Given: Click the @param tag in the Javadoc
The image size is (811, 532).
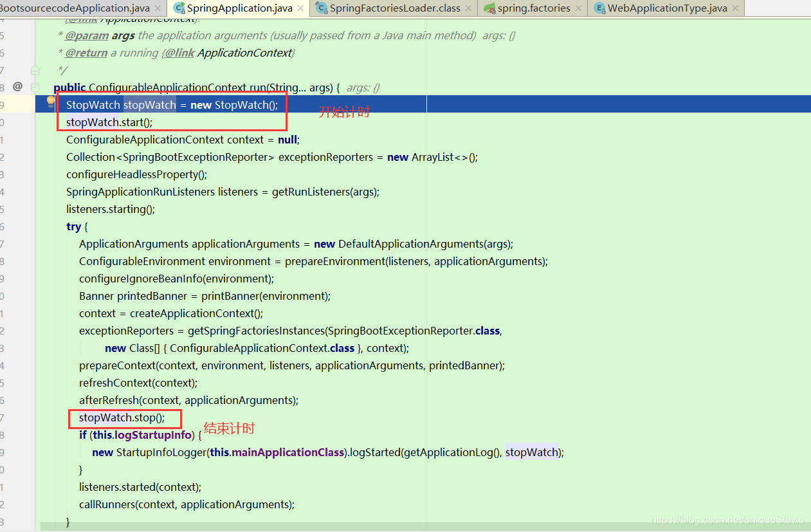Looking at the screenshot, I should [x=87, y=35].
